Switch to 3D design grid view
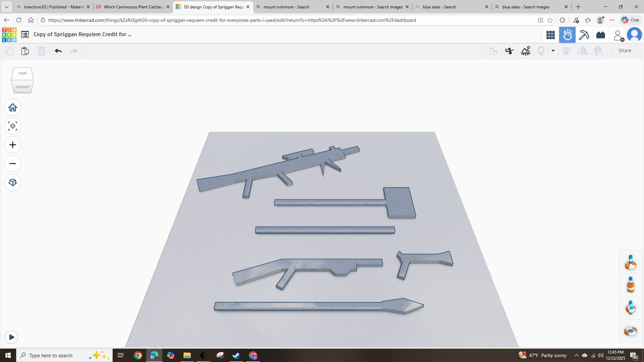This screenshot has width=644, height=362. pos(550,35)
